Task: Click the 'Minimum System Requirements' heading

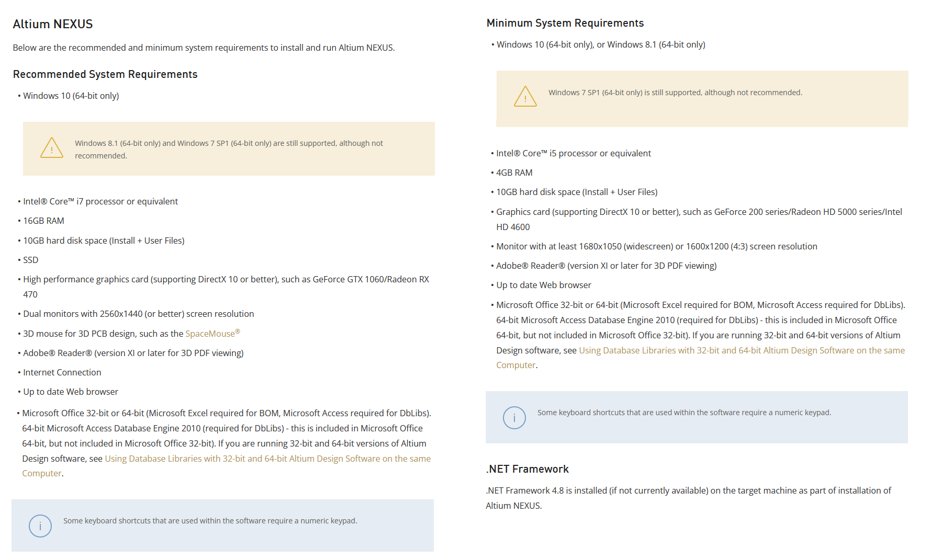Action: tap(565, 23)
